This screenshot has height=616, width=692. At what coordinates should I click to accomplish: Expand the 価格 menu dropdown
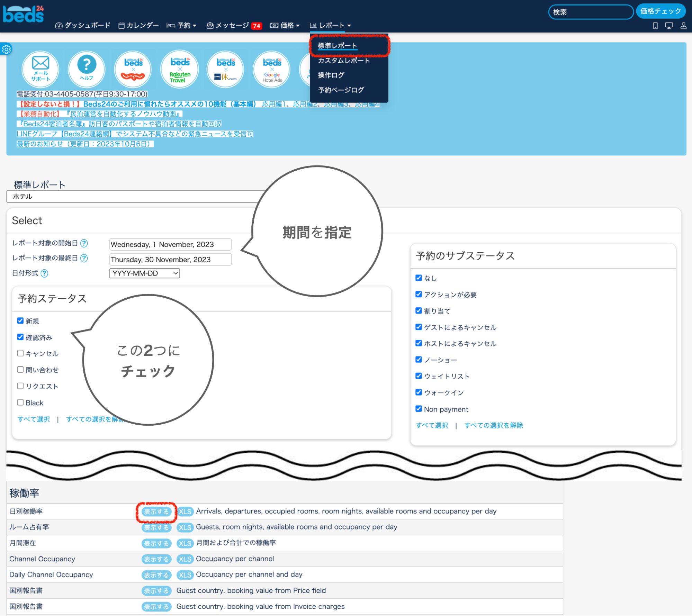[285, 25]
